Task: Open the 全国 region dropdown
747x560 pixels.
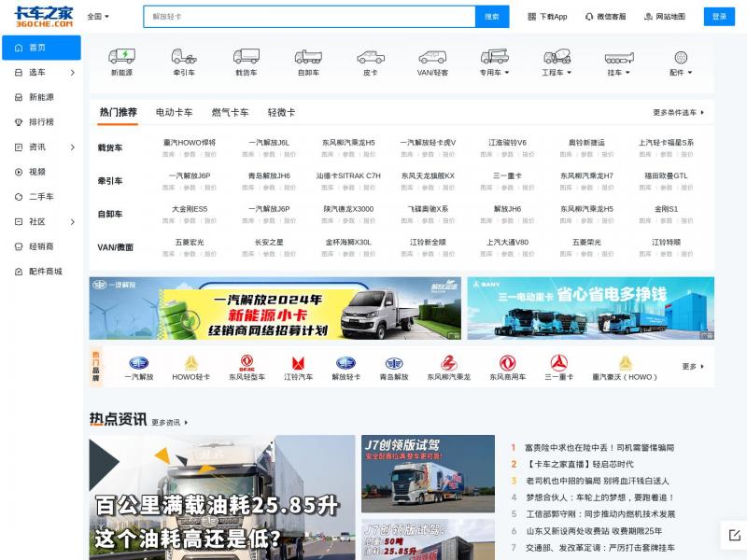Action: point(98,16)
